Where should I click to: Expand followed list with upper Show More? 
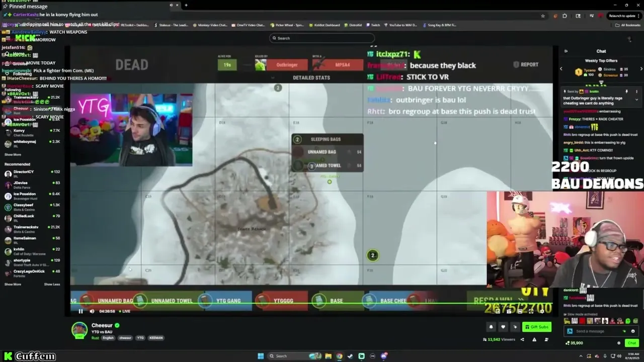point(13,155)
